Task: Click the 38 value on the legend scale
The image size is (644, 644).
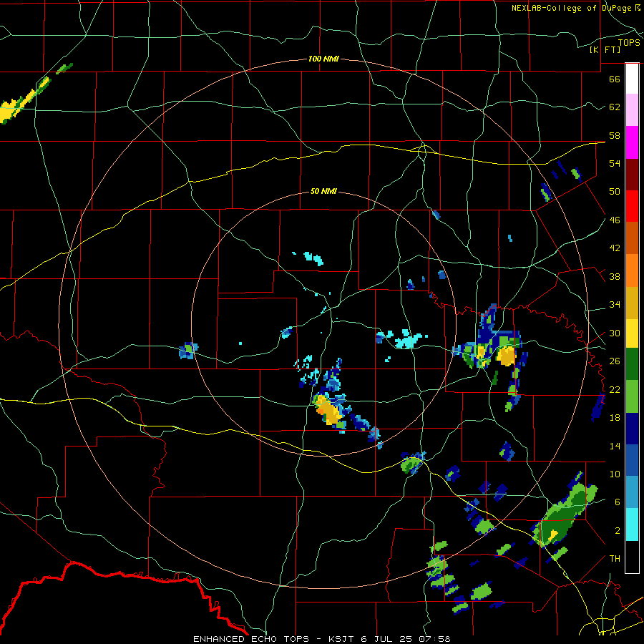Action: coord(615,277)
